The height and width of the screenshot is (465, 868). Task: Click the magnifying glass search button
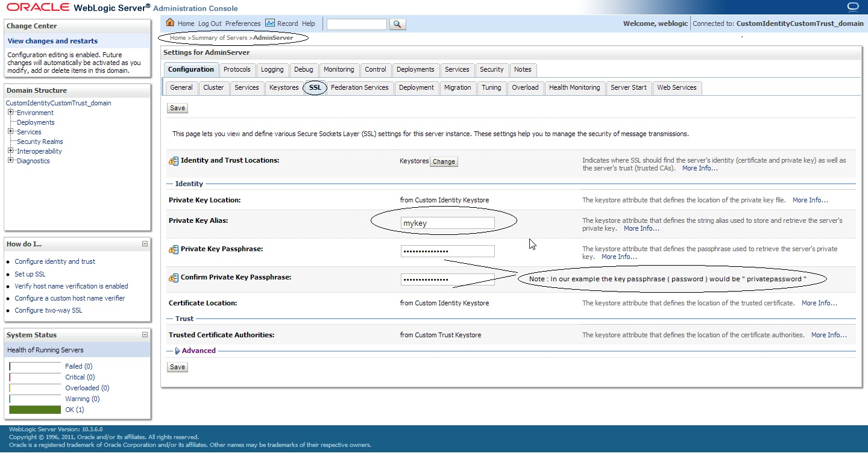tap(397, 24)
